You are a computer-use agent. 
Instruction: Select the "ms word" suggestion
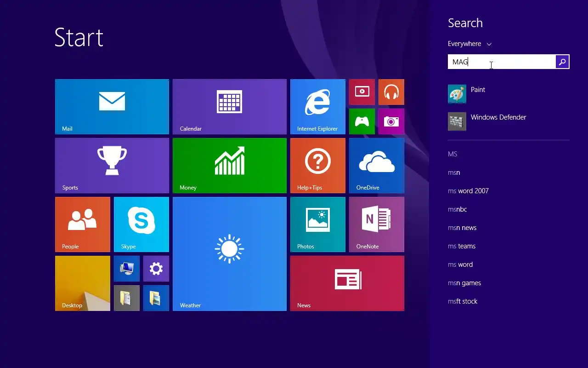tap(460, 264)
